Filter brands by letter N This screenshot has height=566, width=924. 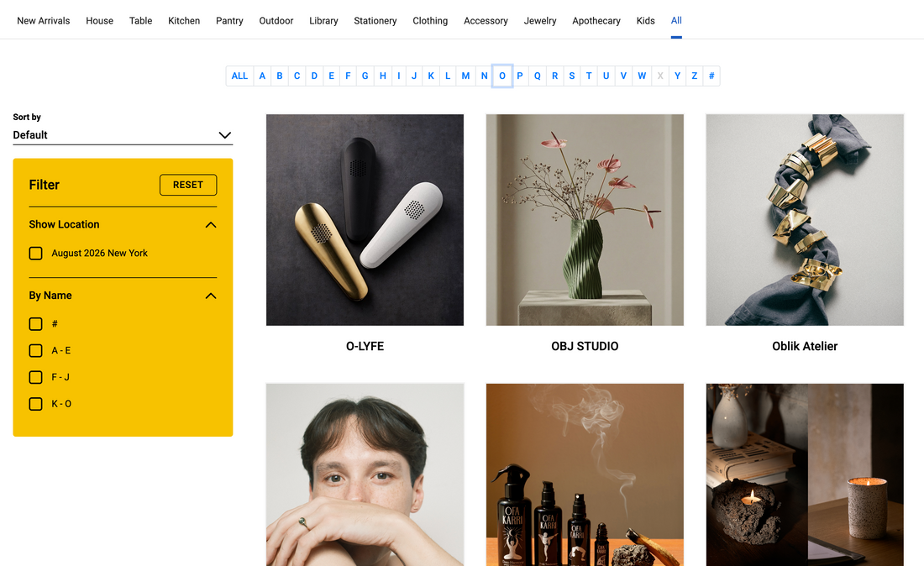point(484,76)
